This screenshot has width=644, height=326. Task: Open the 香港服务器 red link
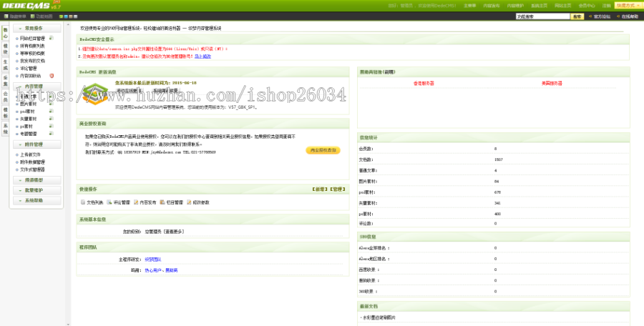[424, 83]
